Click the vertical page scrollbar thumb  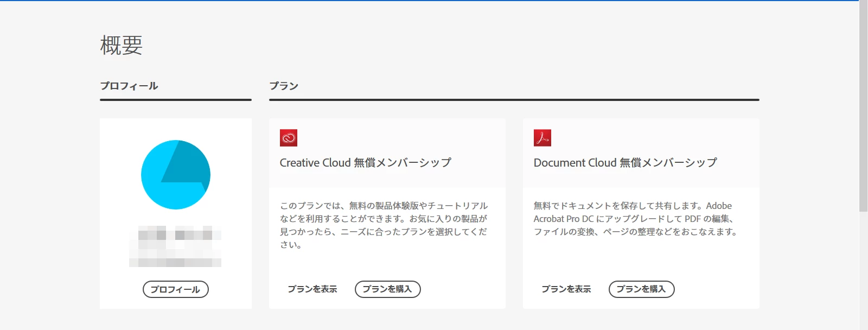pos(864,106)
